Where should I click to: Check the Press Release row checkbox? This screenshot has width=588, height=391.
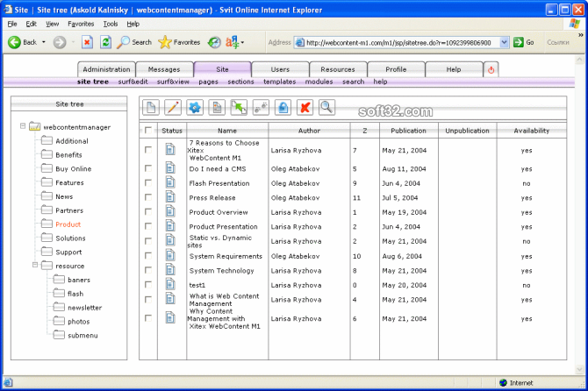click(148, 197)
